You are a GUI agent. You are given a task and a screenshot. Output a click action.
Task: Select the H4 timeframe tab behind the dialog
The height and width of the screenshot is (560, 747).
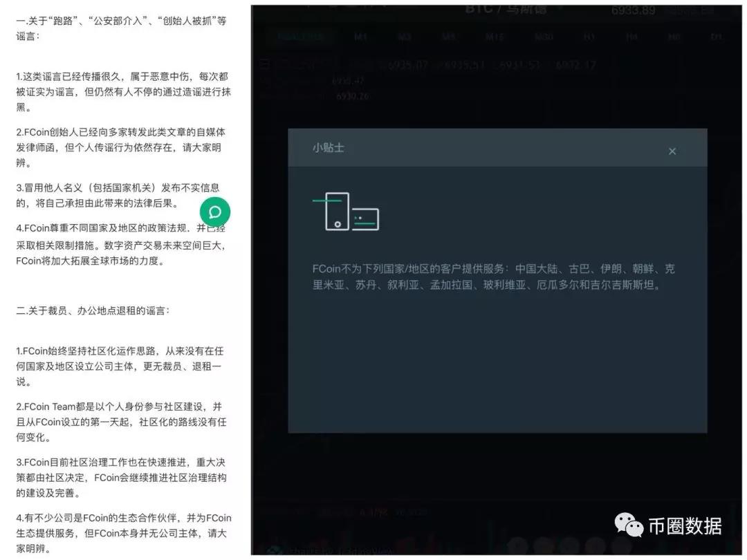click(631, 37)
